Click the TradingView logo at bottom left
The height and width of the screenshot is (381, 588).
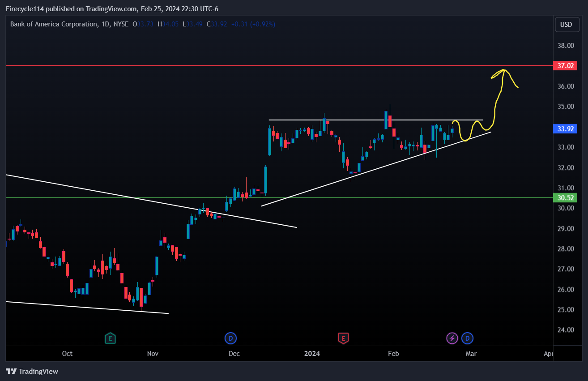pos(32,371)
